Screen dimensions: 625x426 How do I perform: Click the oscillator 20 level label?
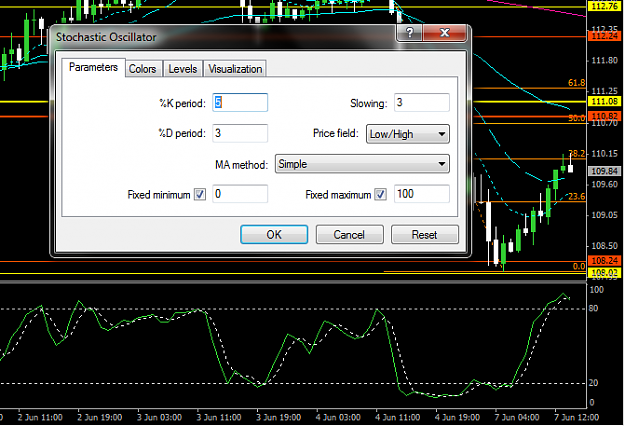[x=593, y=383]
